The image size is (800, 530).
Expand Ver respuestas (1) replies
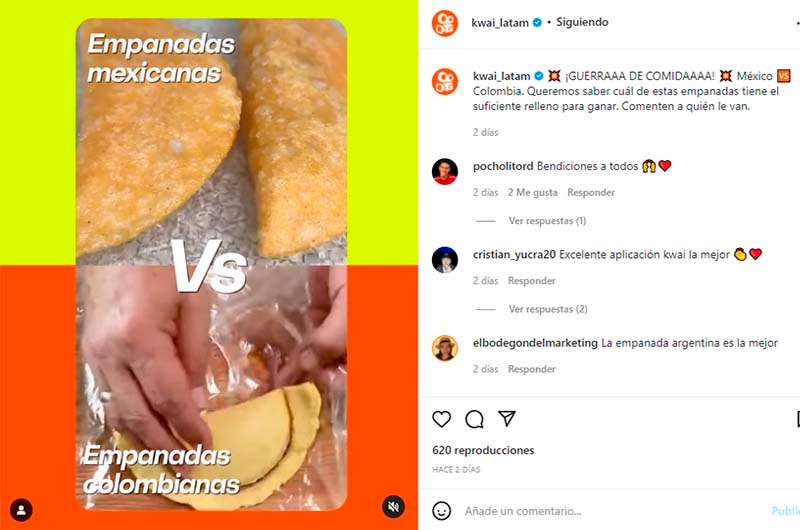click(547, 221)
